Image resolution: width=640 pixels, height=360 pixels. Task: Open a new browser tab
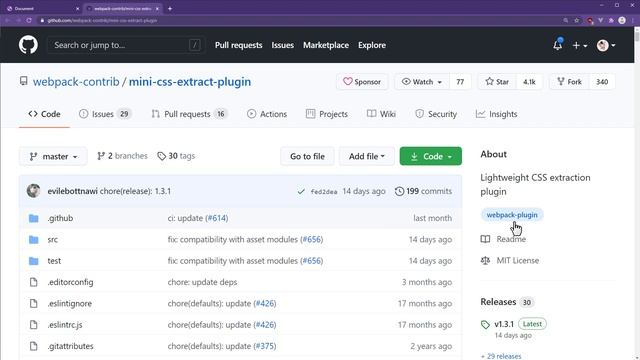coord(170,8)
